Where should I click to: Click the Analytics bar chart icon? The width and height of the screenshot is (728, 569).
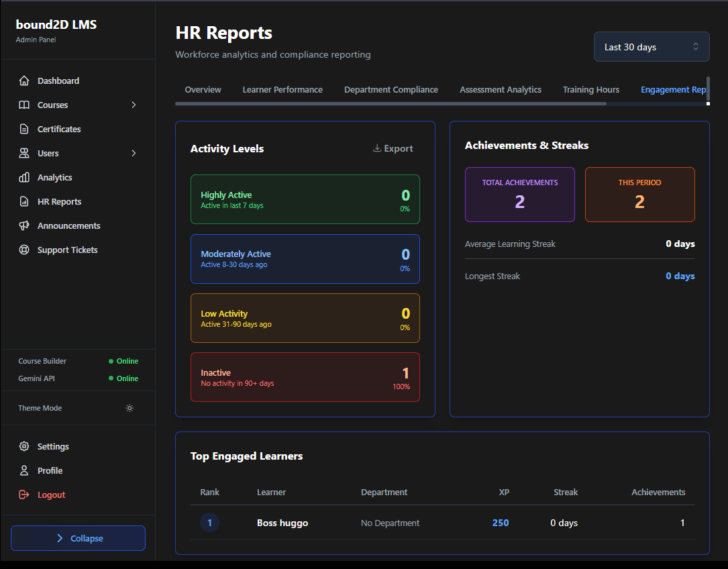pyautogui.click(x=24, y=178)
